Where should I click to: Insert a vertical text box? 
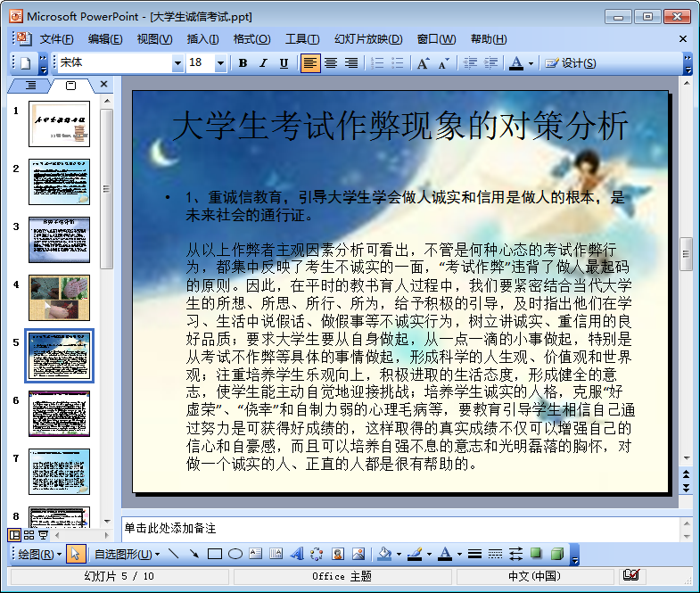coord(276,554)
